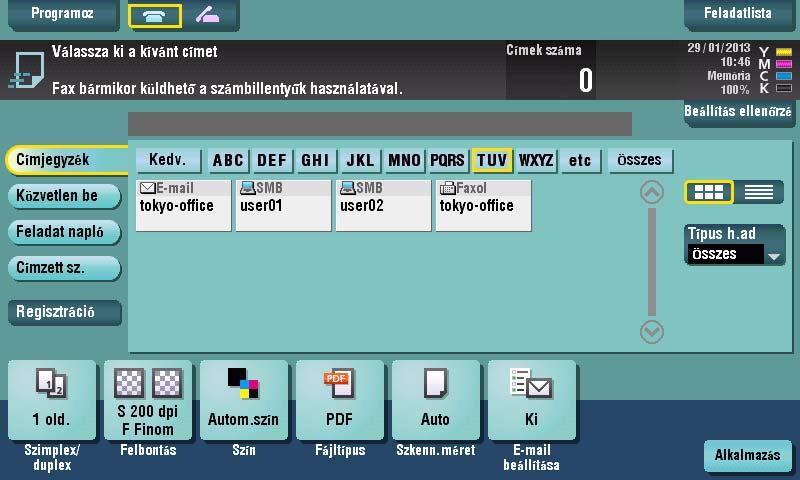Select SMB user02 destination

coord(383,205)
